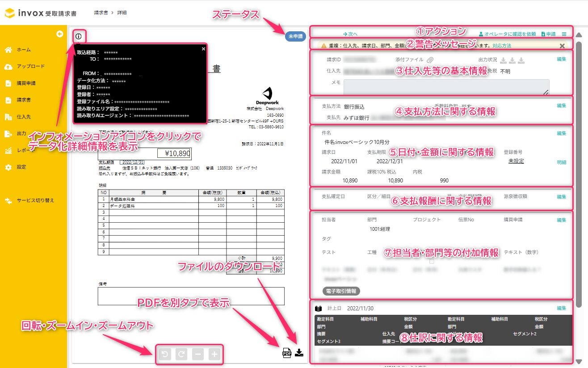This screenshot has height=368, width=588.
Task: Click the 添付ファイル paperclip icon
Action: 430,59
